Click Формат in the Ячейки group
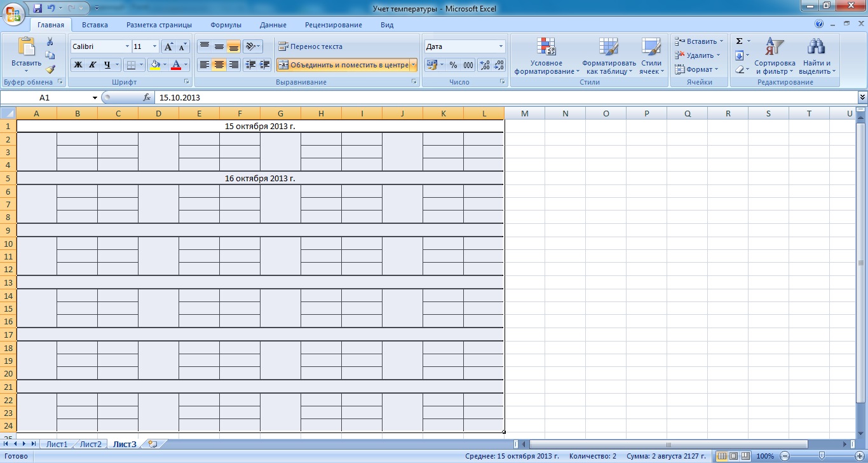The height and width of the screenshot is (463, 868). (697, 69)
